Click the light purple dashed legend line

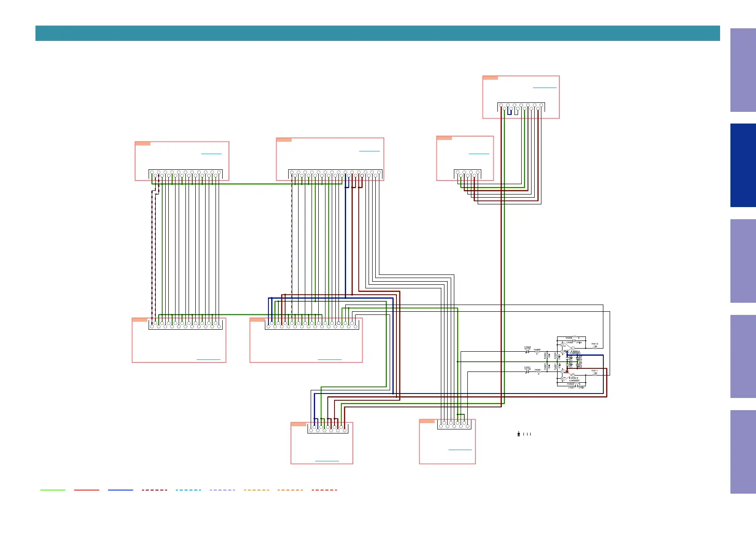[222, 490]
